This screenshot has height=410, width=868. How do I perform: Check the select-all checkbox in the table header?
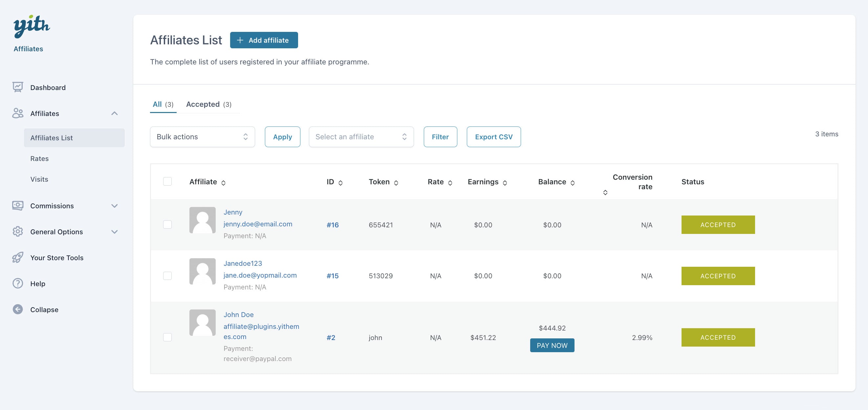pyautogui.click(x=167, y=182)
